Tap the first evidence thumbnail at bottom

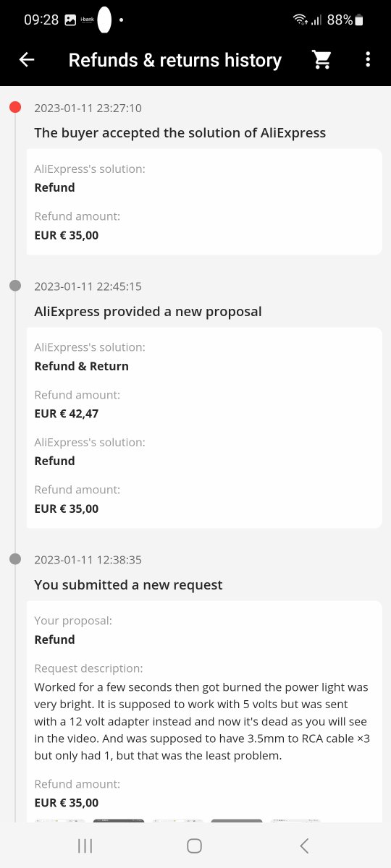[x=59, y=820]
